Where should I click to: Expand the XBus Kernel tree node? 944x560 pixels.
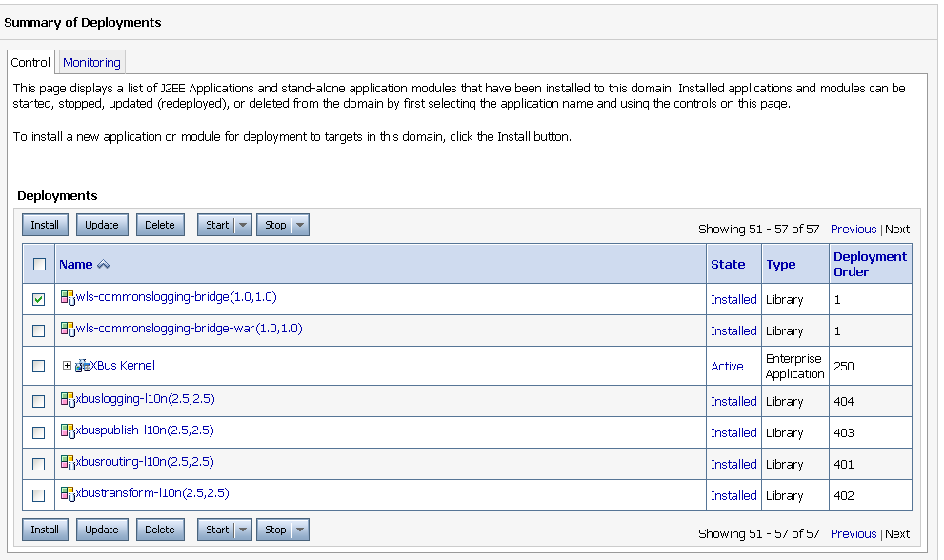pos(67,366)
